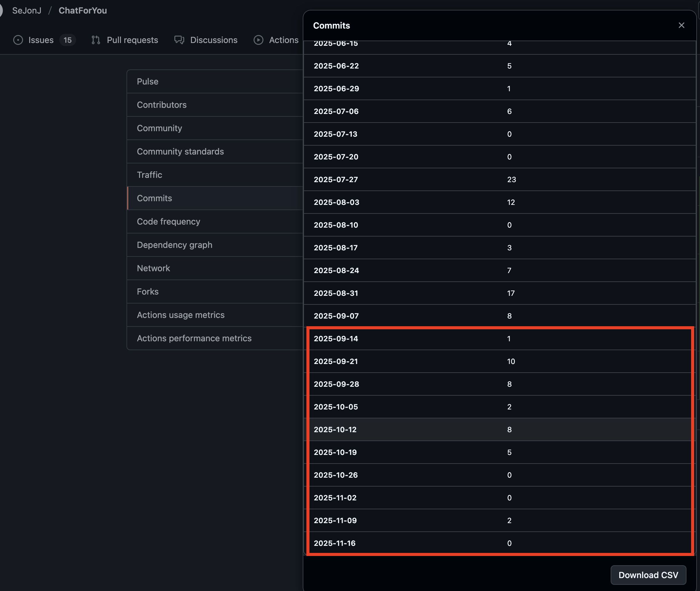Click the Discussions speech bubble icon
The width and height of the screenshot is (700, 591).
179,40
